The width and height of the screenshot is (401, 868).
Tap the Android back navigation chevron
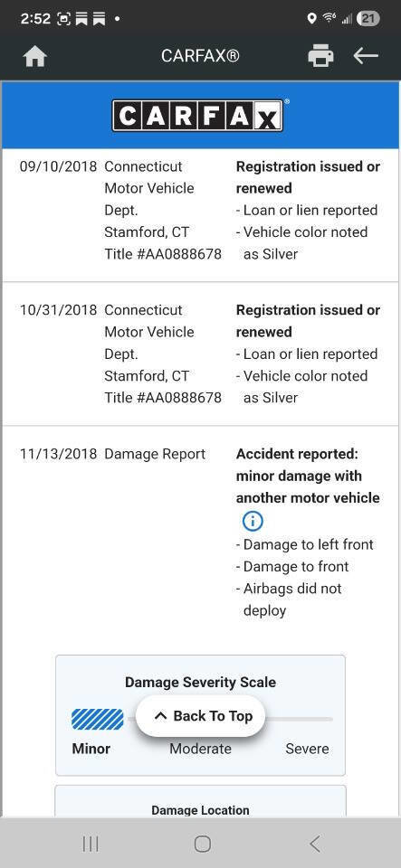click(x=315, y=844)
